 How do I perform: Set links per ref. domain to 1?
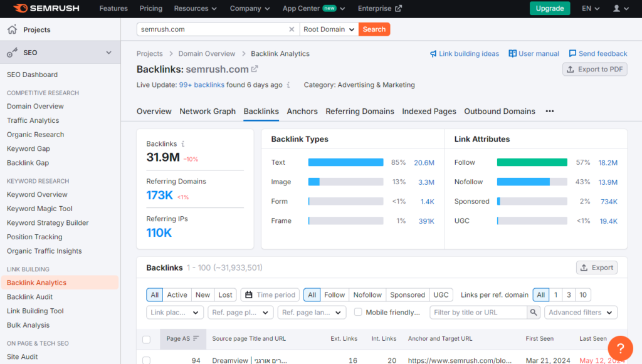click(x=555, y=295)
